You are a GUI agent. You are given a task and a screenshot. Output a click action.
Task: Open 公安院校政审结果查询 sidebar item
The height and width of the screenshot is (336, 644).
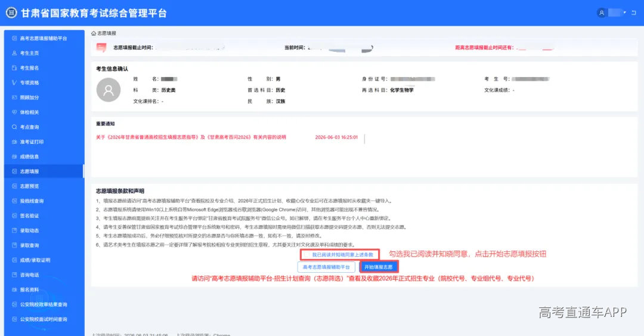44,305
